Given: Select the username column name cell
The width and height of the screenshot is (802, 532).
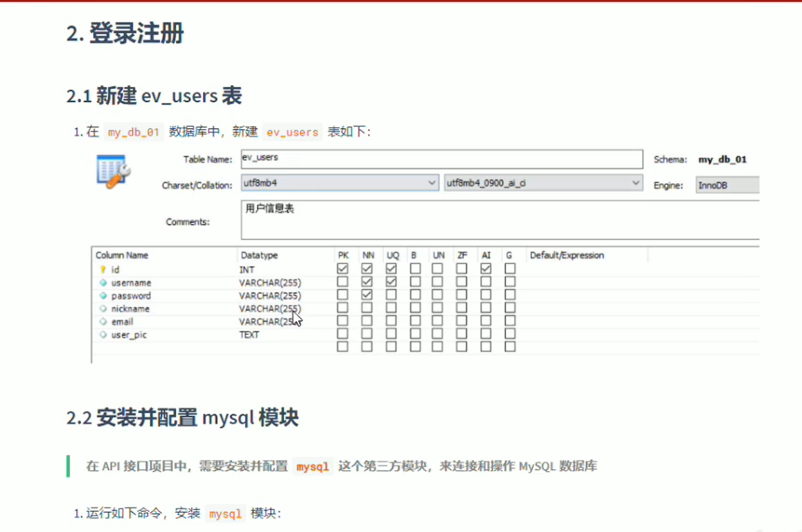Looking at the screenshot, I should [x=131, y=282].
